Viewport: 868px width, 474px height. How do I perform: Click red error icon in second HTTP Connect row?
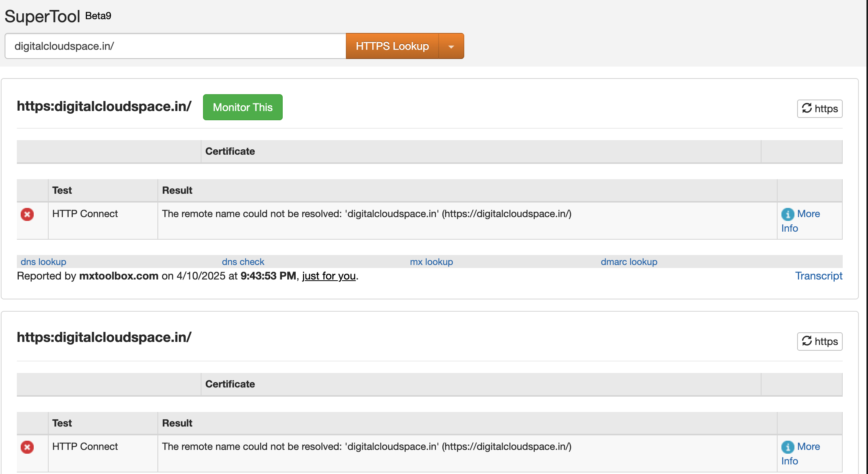click(x=27, y=447)
